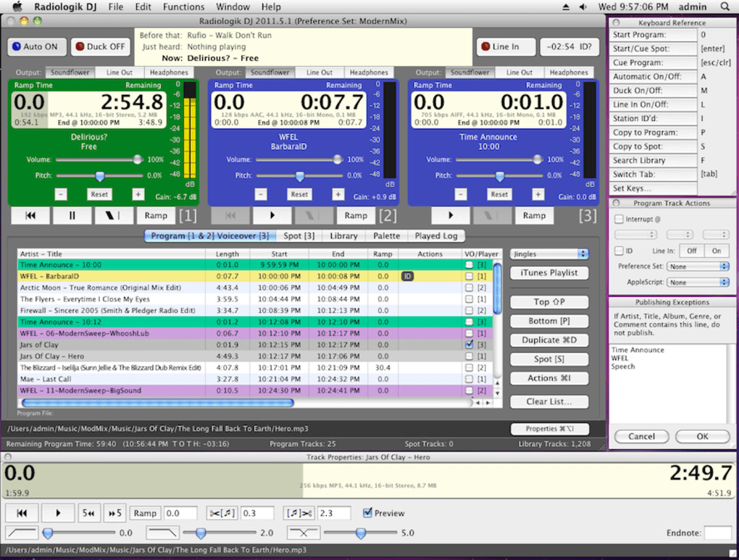Start playback on player 3
This screenshot has height=560, width=739.
pyautogui.click(x=450, y=215)
